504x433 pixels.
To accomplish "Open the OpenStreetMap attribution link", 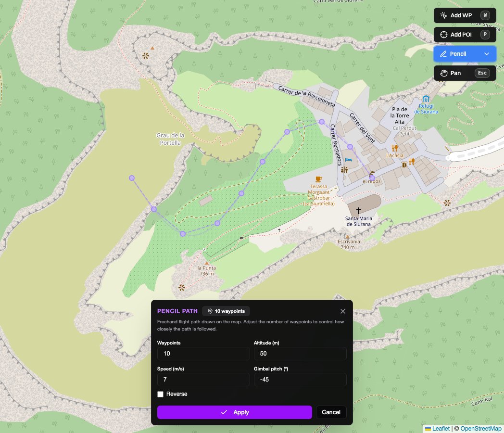I will 481,429.
